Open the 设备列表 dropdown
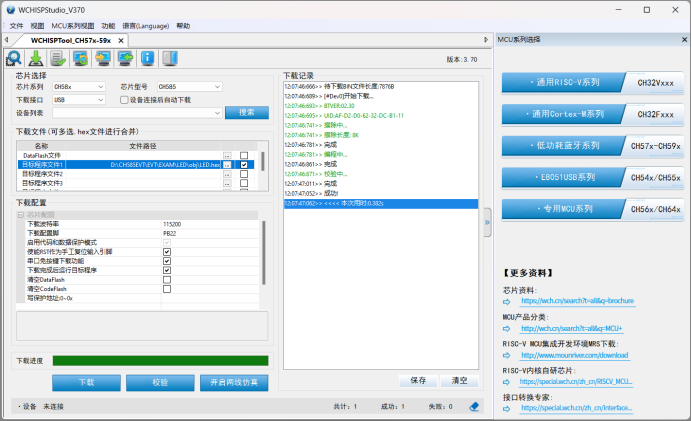The image size is (692, 421). 137,113
